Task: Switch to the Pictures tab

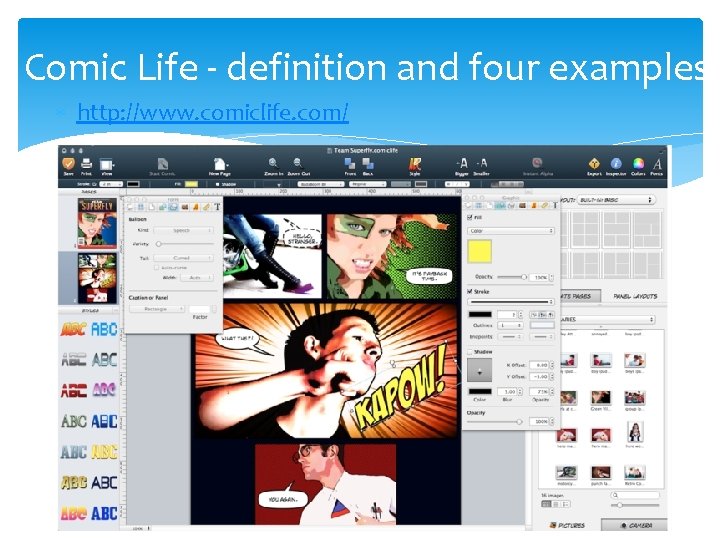Action: coord(568,525)
